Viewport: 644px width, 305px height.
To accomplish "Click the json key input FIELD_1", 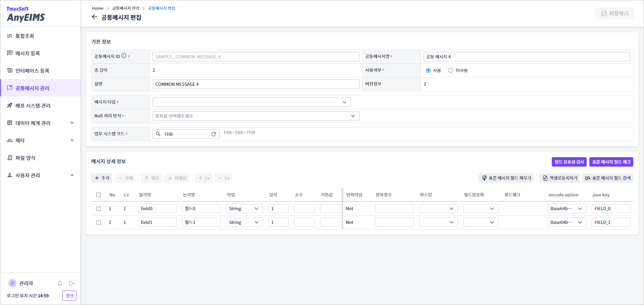I will 611,222.
